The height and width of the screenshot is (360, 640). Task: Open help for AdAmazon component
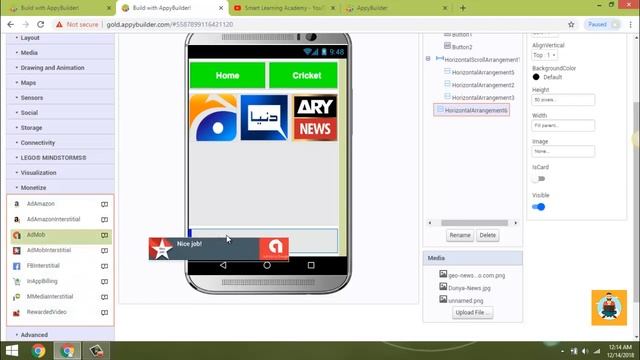coord(104,204)
